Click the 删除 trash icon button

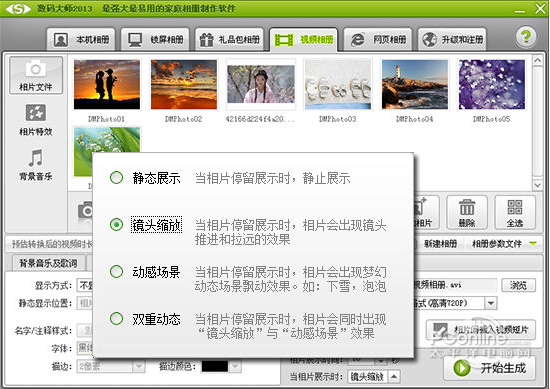pyautogui.click(x=467, y=212)
